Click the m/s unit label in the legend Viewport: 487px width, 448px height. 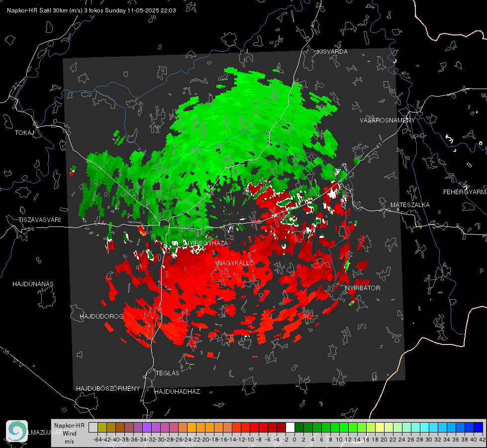click(69, 442)
